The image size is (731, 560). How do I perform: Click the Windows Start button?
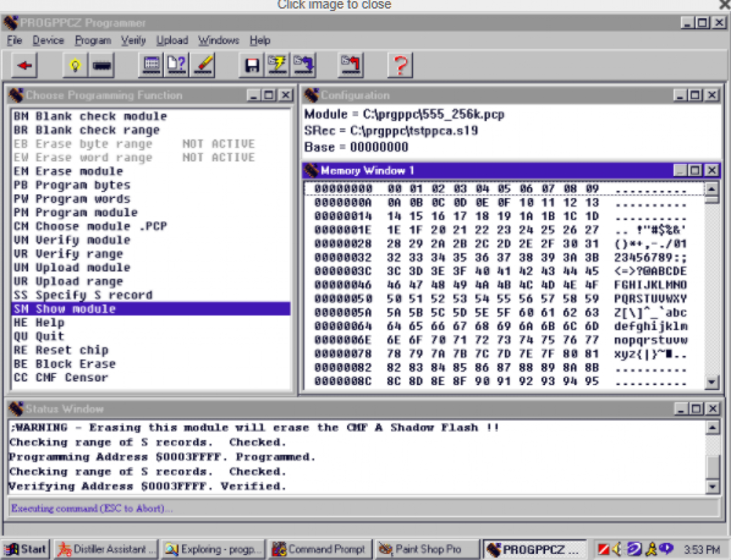click(26, 549)
